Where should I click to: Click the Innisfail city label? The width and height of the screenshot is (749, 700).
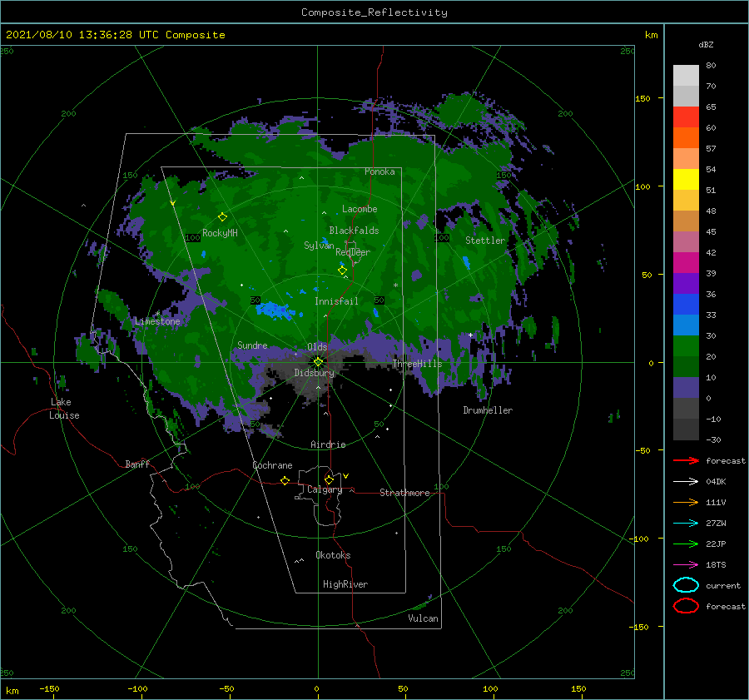336,301
